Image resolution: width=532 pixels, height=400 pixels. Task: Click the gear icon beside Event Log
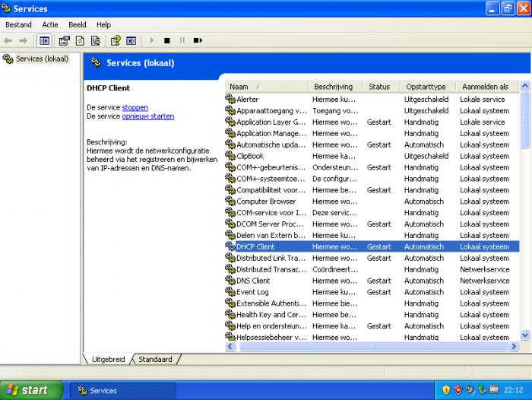point(230,292)
